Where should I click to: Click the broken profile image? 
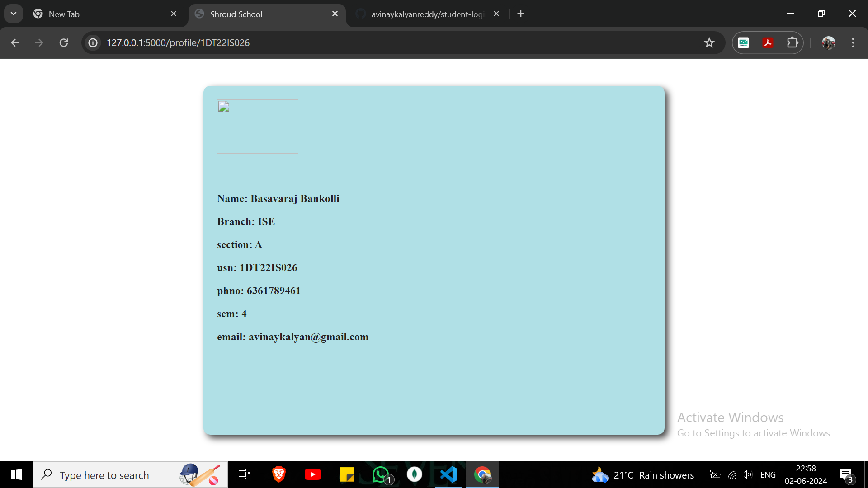point(258,127)
